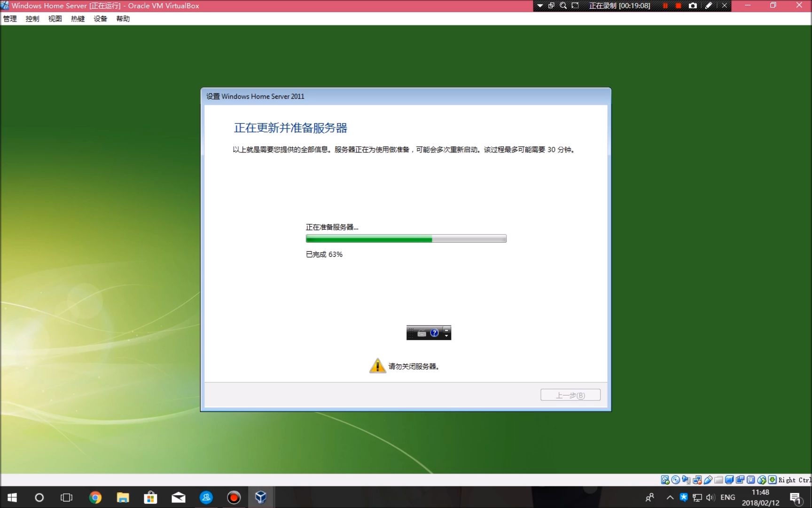
Task: Open the red screen recorder taskbar icon
Action: [234, 497]
